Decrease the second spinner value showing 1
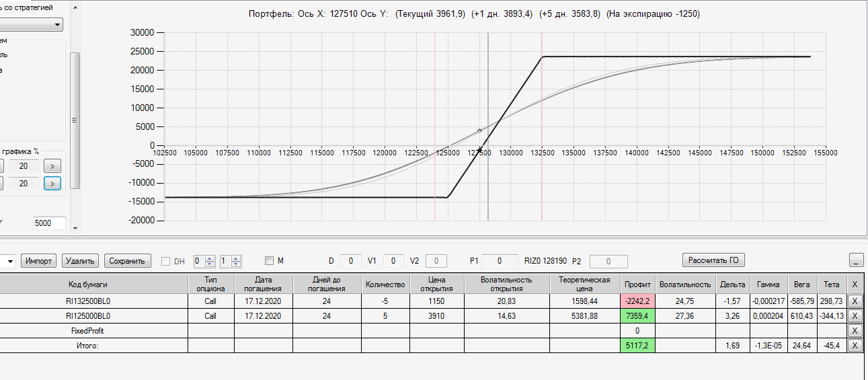This screenshot has height=380, width=868. pos(235,264)
